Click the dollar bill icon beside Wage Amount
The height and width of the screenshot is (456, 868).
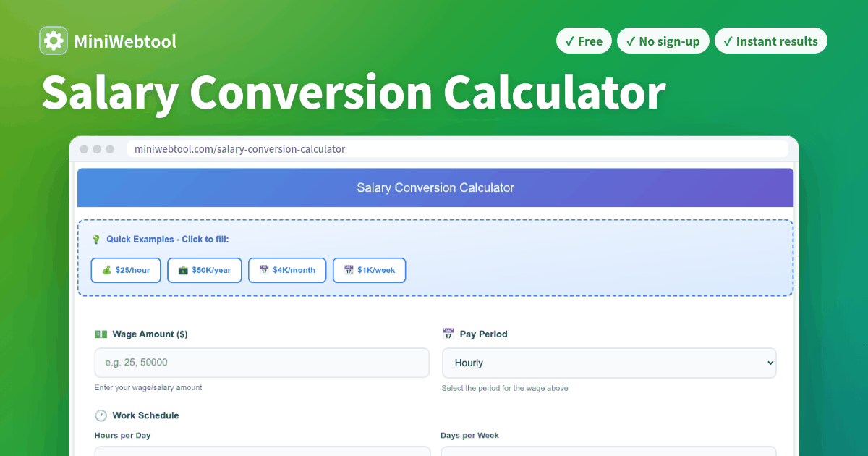[101, 334]
